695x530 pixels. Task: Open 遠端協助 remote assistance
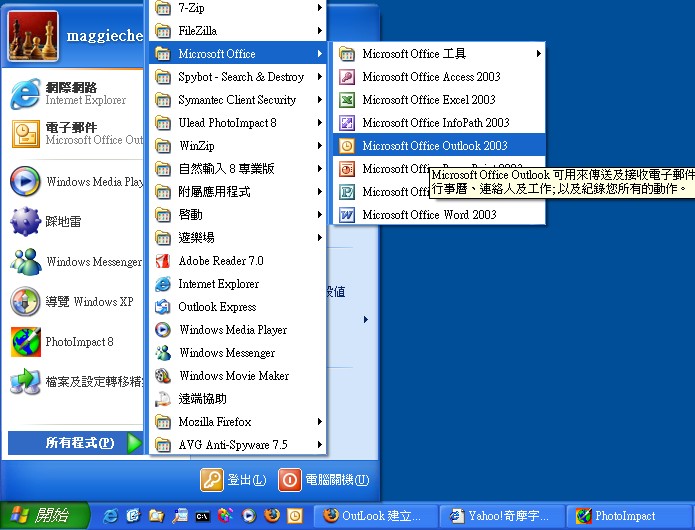pyautogui.click(x=238, y=399)
